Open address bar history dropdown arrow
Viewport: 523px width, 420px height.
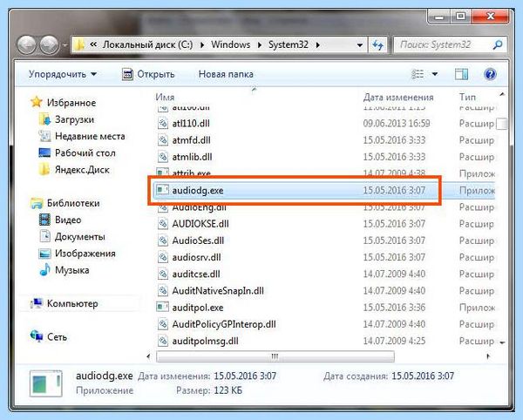tap(359, 45)
